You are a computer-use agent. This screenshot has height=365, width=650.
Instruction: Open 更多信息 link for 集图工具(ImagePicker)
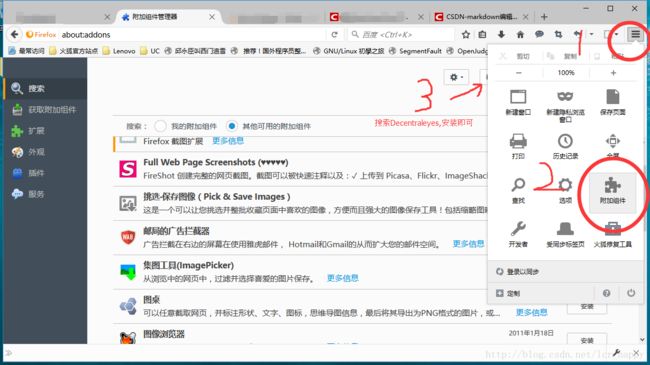pyautogui.click(x=342, y=278)
